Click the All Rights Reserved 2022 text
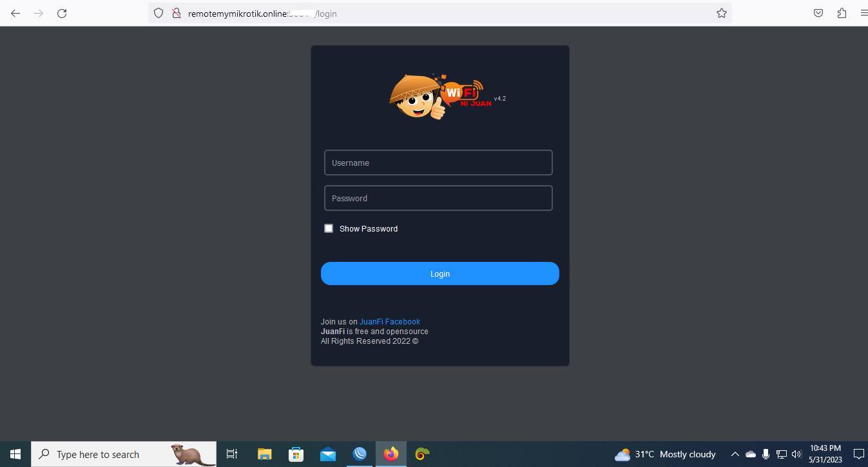Image resolution: width=868 pixels, height=467 pixels. (x=370, y=341)
